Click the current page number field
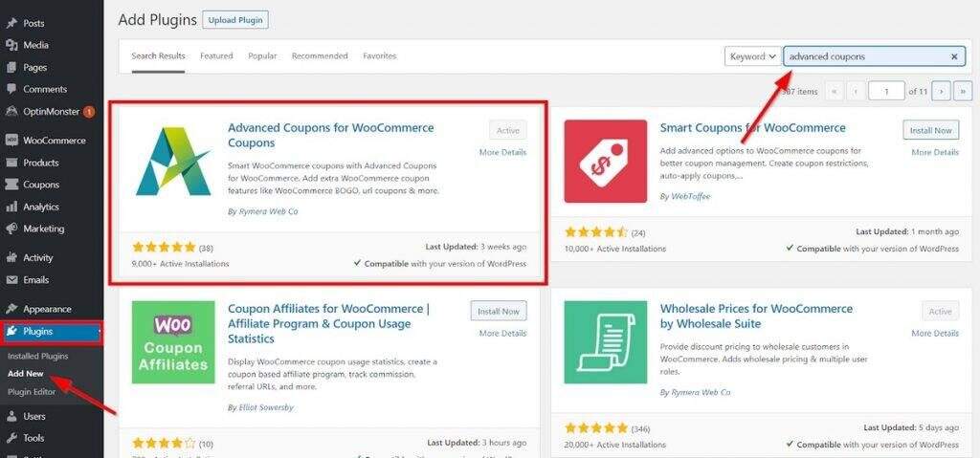 886,91
